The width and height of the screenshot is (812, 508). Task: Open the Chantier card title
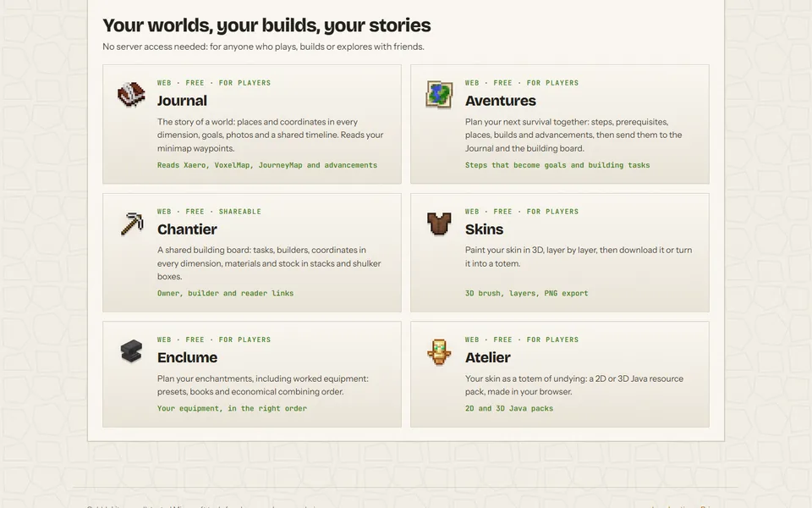[187, 229]
